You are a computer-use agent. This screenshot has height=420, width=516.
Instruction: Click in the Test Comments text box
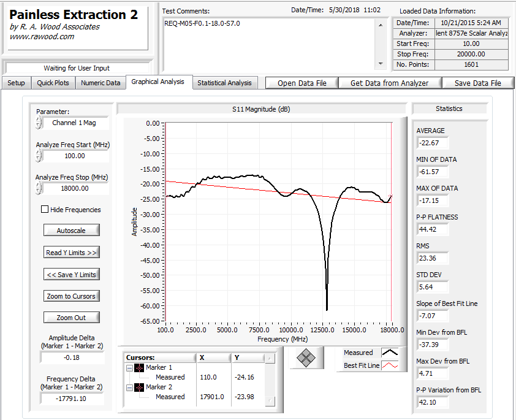pyautogui.click(x=269, y=44)
